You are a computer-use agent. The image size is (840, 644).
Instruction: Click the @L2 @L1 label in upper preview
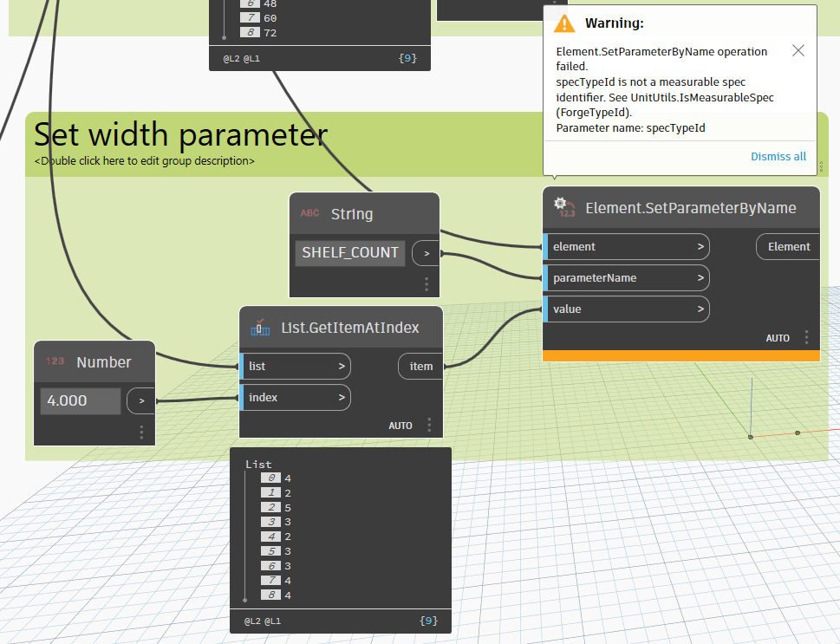pyautogui.click(x=242, y=59)
